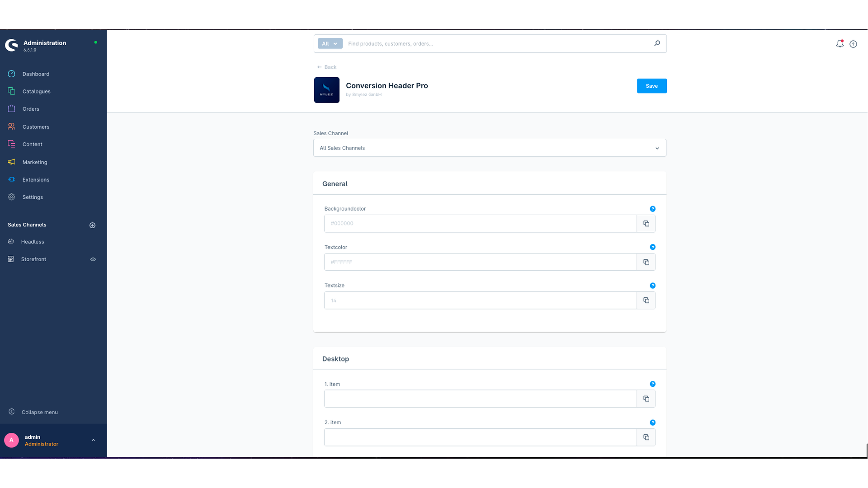This screenshot has height=488, width=868.
Task: Click the Content layout icon
Action: coord(11,144)
